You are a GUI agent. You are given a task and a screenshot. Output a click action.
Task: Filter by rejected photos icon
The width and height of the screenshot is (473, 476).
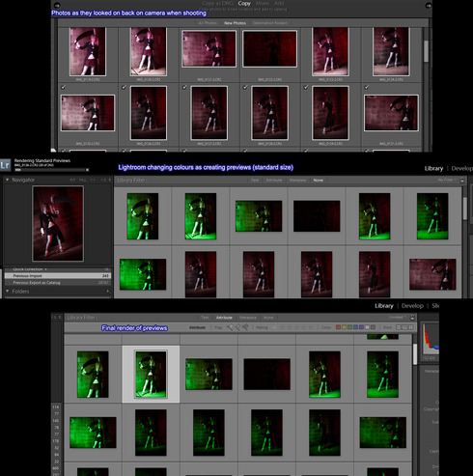click(x=245, y=327)
